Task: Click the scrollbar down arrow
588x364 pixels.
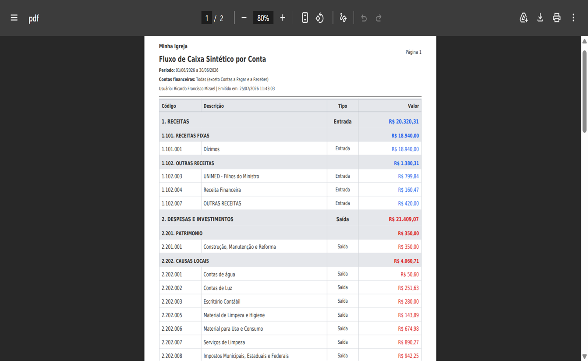Action: pyautogui.click(x=584, y=356)
